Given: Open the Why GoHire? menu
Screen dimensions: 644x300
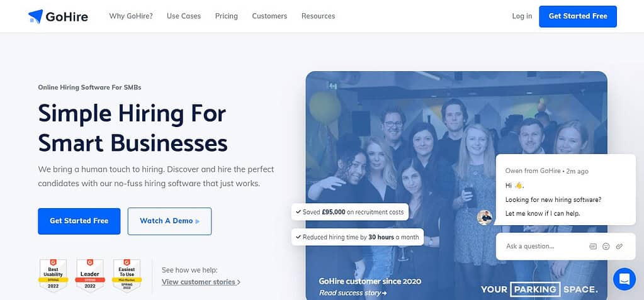Looking at the screenshot, I should click(131, 16).
